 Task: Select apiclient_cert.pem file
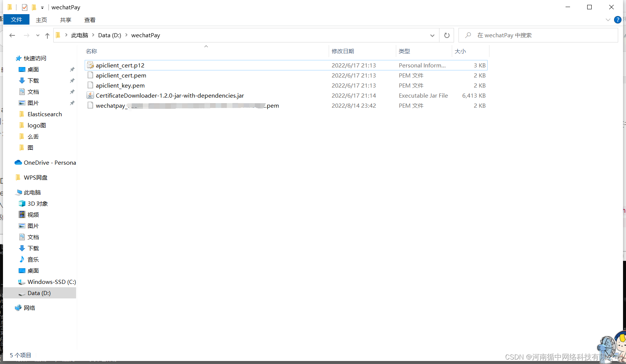click(x=121, y=75)
